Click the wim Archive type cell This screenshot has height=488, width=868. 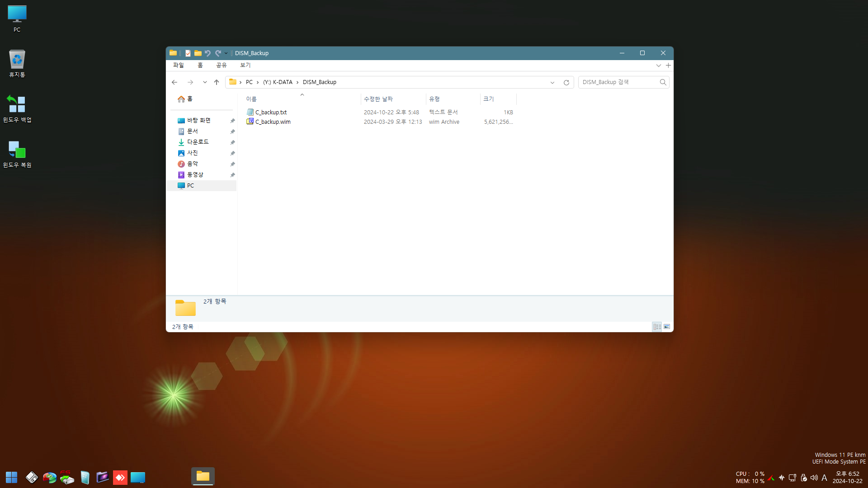(444, 122)
